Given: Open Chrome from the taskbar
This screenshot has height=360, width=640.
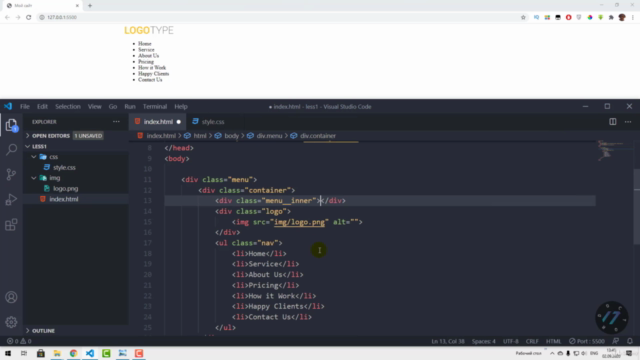Looking at the screenshot, I should [73, 353].
